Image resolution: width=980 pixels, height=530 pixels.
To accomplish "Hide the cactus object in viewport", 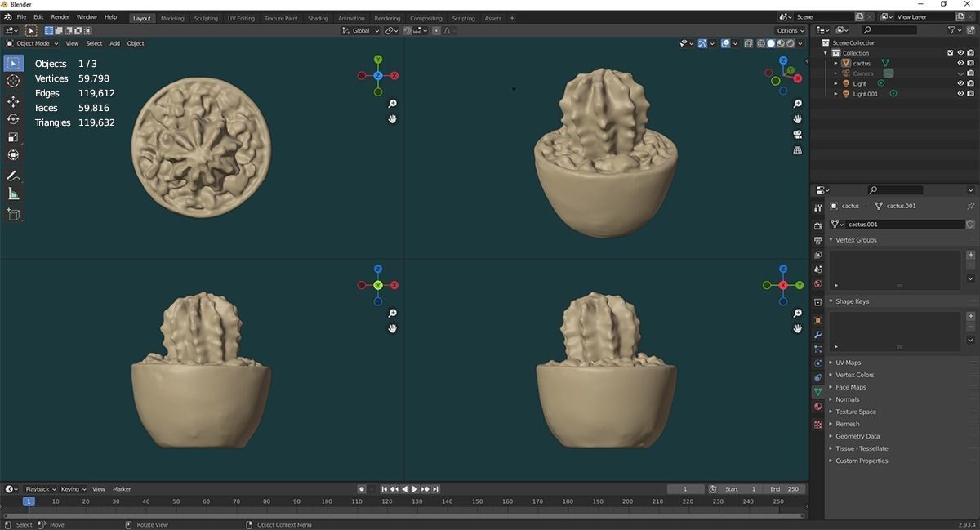I will point(960,63).
